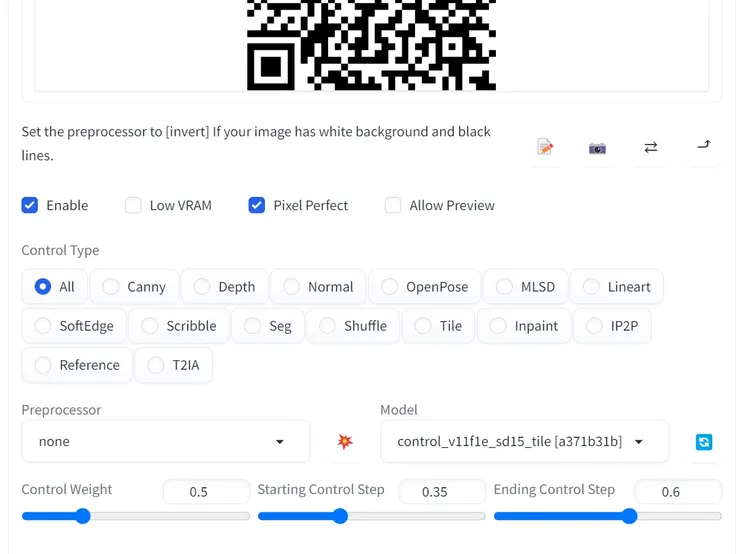The height and width of the screenshot is (554, 740).
Task: Click the mirror webcam arrows icon
Action: point(651,147)
